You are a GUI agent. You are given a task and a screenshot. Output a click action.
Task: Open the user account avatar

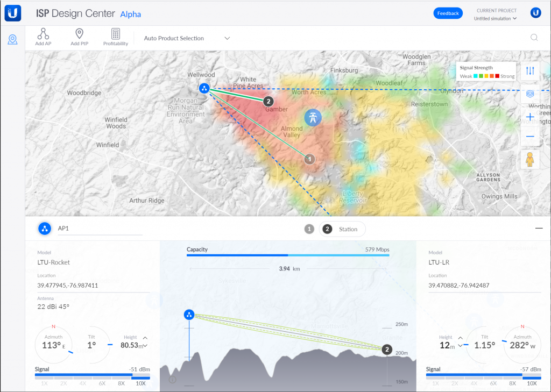coord(535,13)
